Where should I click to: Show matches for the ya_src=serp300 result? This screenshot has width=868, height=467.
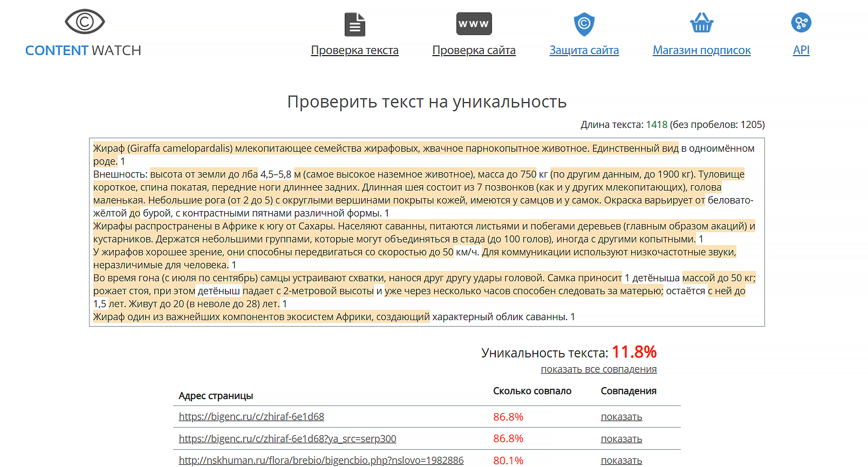(621, 439)
